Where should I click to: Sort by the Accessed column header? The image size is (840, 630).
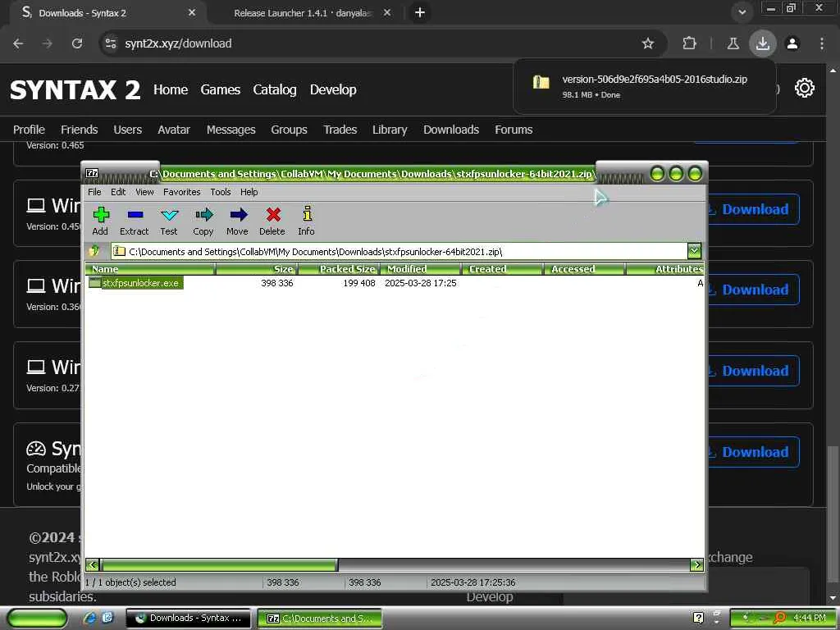point(584,269)
